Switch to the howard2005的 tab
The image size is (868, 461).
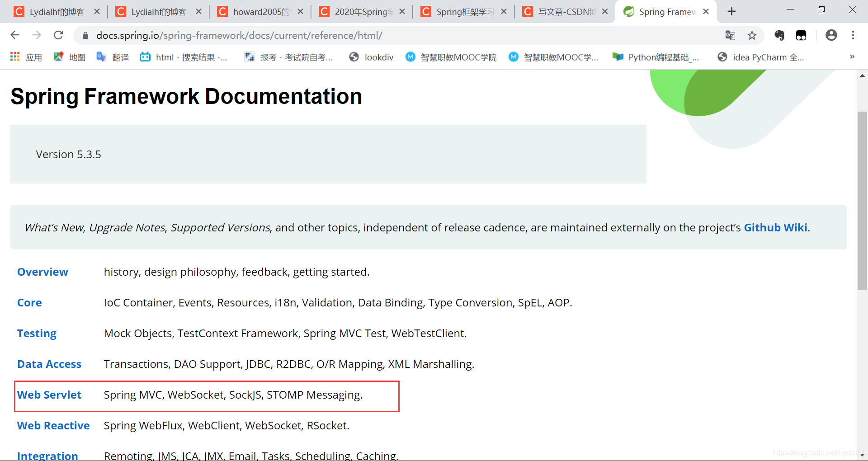[260, 12]
